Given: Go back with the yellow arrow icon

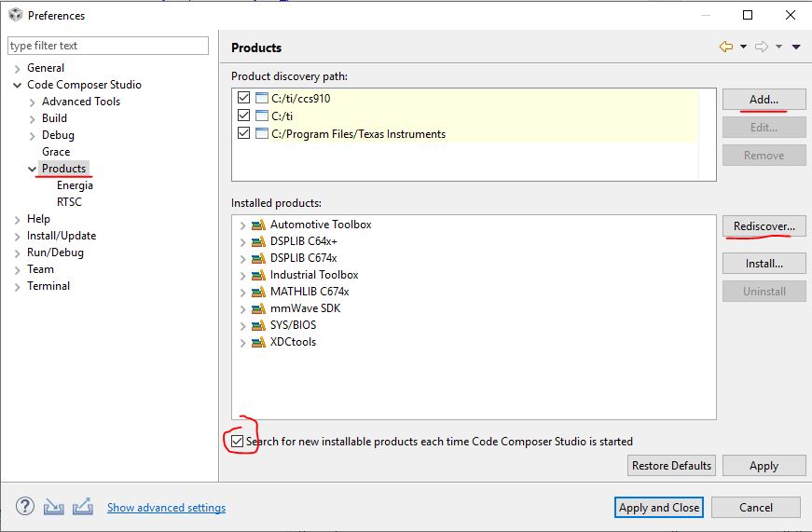Looking at the screenshot, I should coord(726,48).
